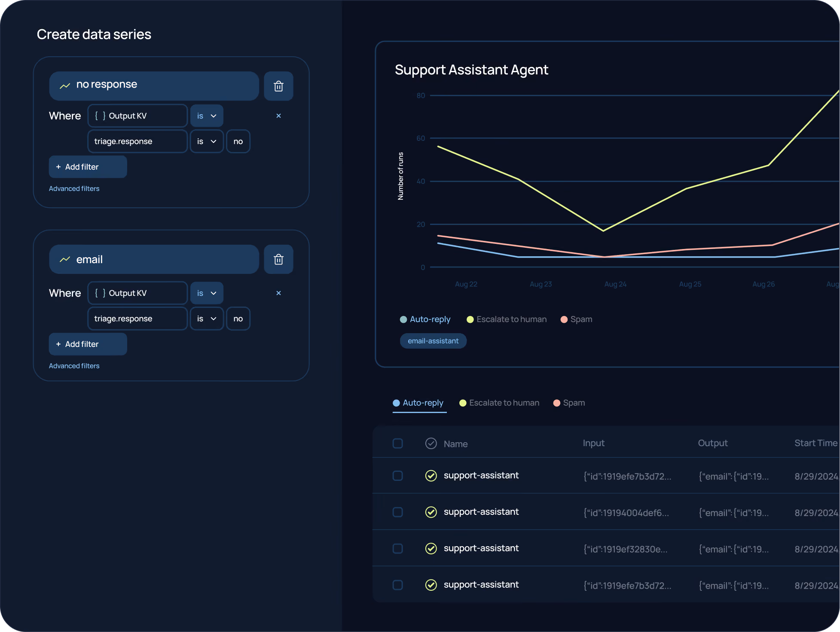This screenshot has width=840, height=632.
Task: Sort table by the Output column header
Action: pos(712,443)
